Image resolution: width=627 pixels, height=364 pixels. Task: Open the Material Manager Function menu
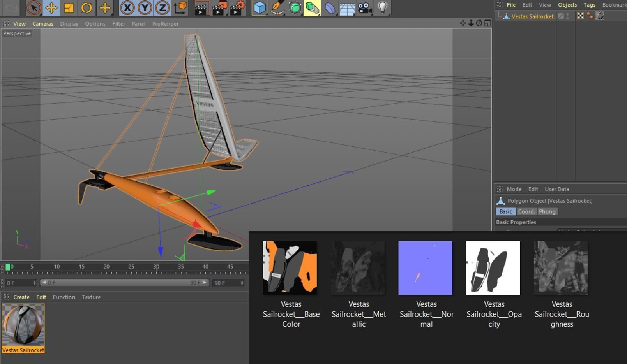pyautogui.click(x=64, y=297)
